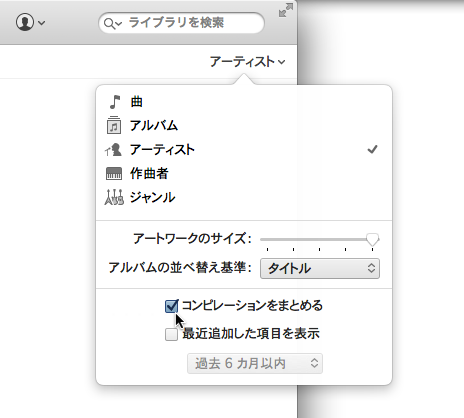Focus the ライブラリを検索 search field
The image size is (464, 418).
181,23
